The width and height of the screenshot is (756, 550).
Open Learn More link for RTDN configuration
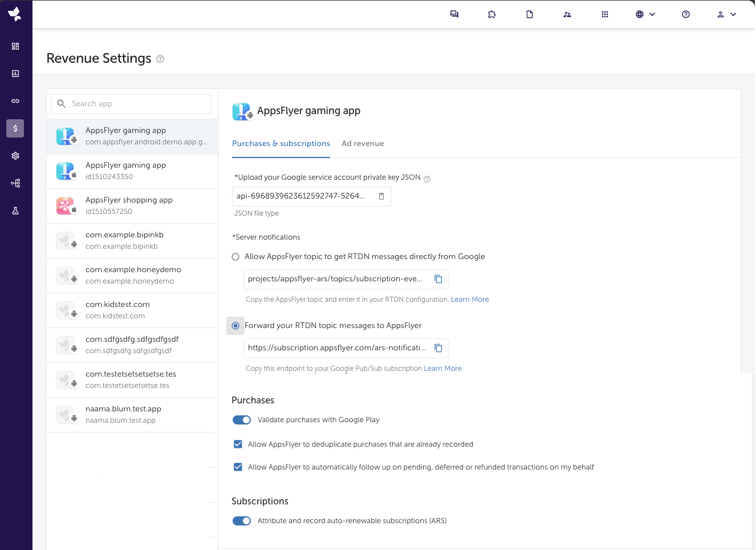(470, 300)
